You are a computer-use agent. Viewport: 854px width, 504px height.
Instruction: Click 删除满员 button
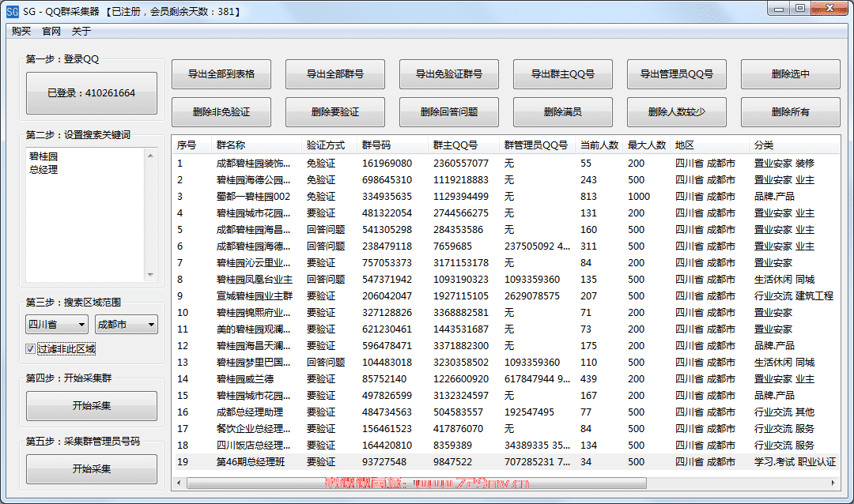[563, 112]
